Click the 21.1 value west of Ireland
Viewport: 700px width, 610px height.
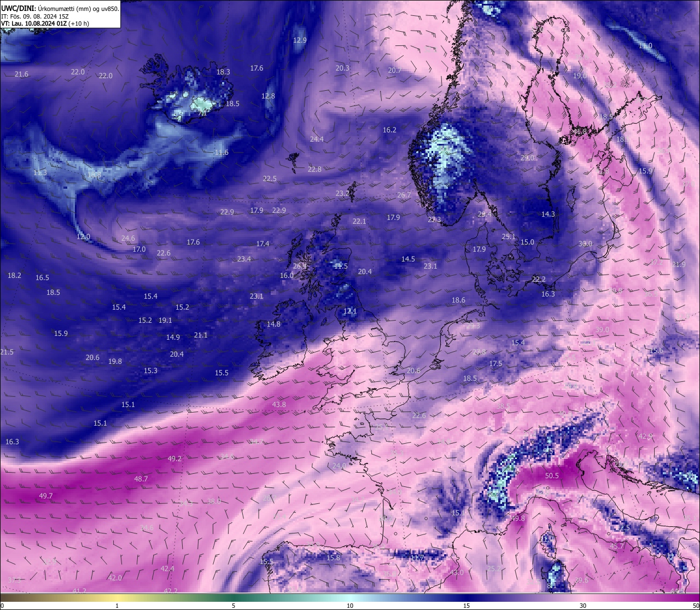tap(201, 335)
